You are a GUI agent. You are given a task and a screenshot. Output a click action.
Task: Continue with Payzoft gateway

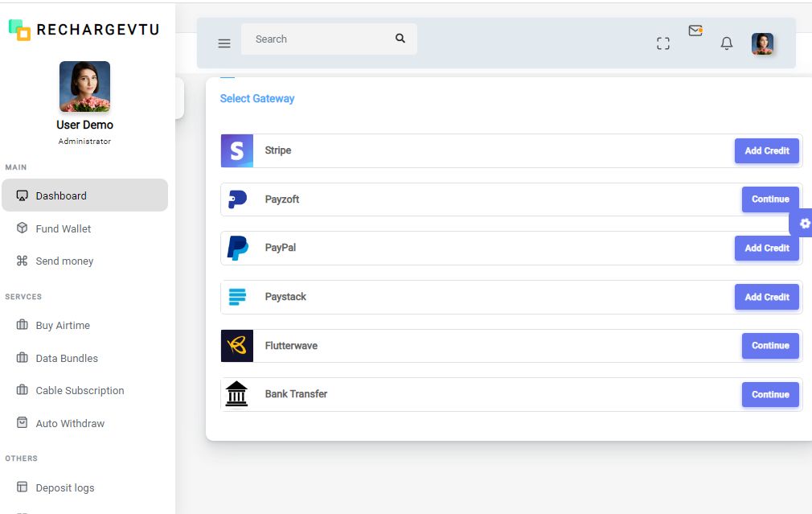click(x=770, y=199)
